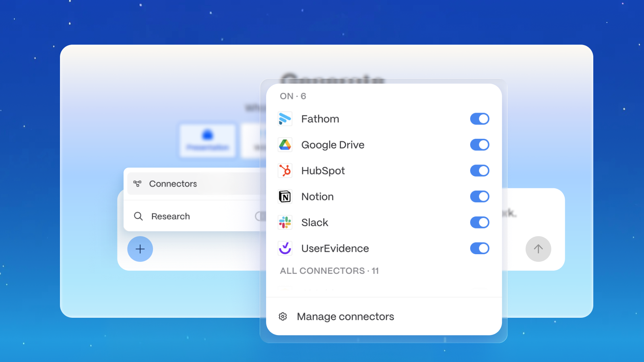This screenshot has height=362, width=644.
Task: Click the Slack label
Action: click(315, 222)
